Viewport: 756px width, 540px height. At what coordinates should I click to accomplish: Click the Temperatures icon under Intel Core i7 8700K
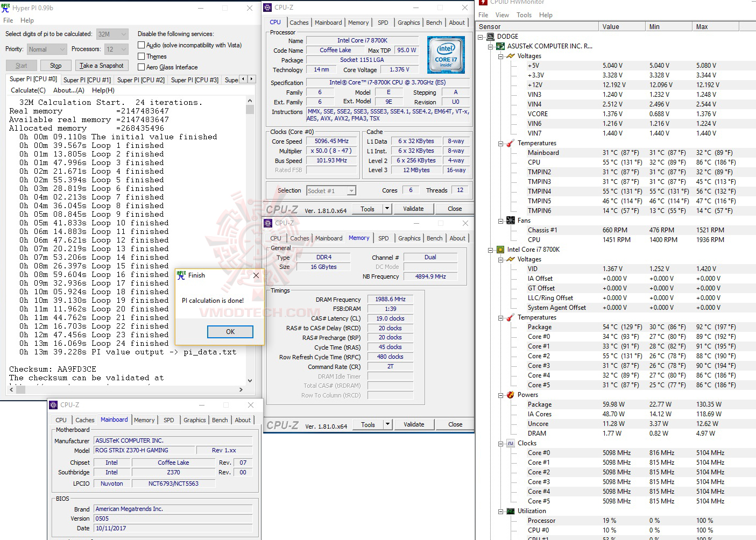(x=511, y=317)
